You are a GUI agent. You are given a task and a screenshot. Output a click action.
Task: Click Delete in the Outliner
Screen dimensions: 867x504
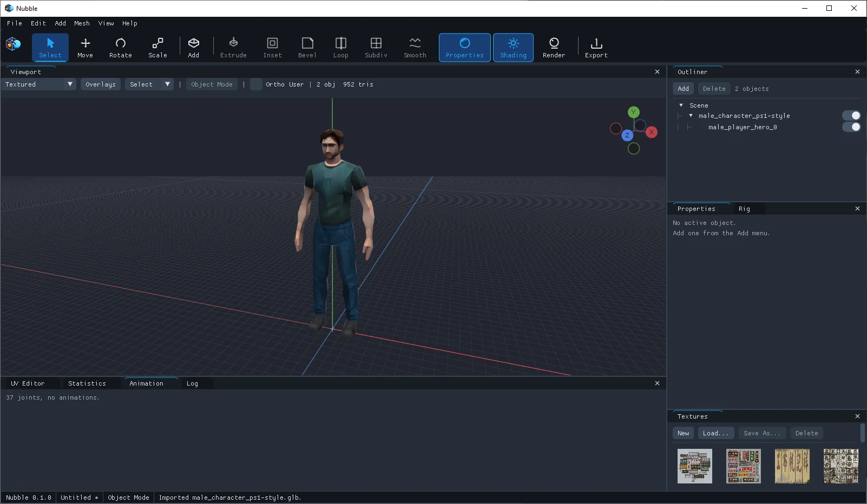714,89
